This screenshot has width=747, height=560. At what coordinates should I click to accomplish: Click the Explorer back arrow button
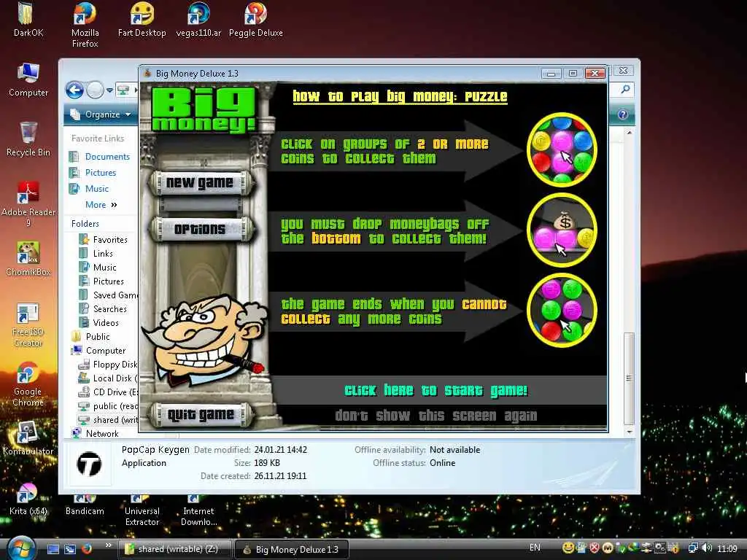75,90
